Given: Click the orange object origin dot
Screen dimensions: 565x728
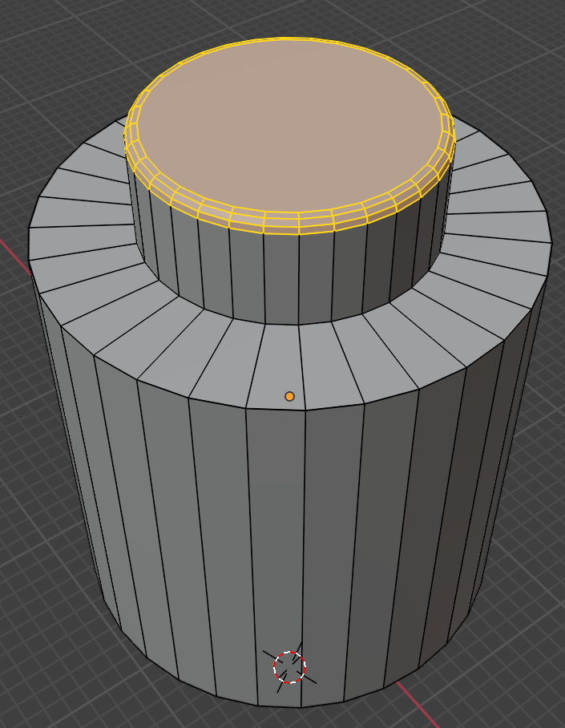Looking at the screenshot, I should pos(289,396).
